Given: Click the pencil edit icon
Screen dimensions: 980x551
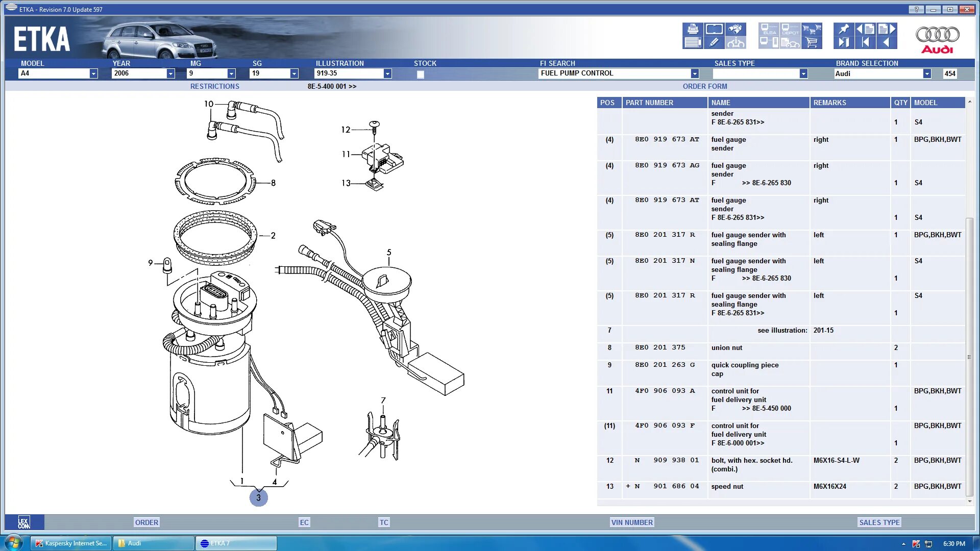Looking at the screenshot, I should (x=714, y=43).
